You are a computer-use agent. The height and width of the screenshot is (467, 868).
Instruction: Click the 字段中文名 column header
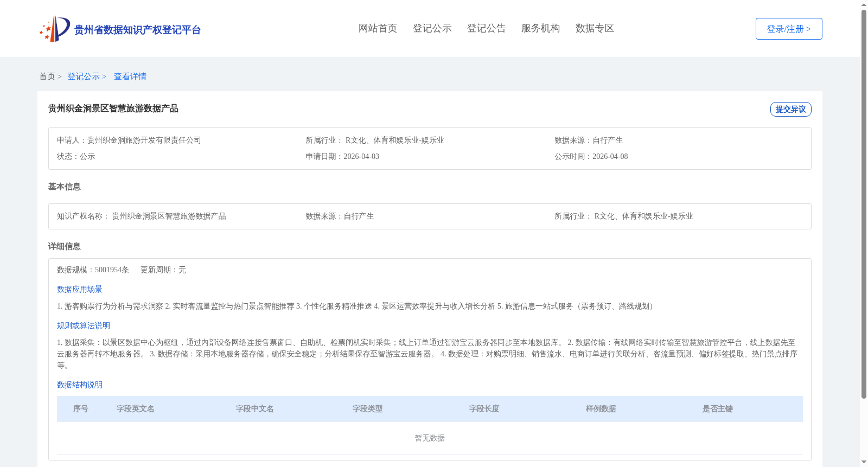(255, 408)
